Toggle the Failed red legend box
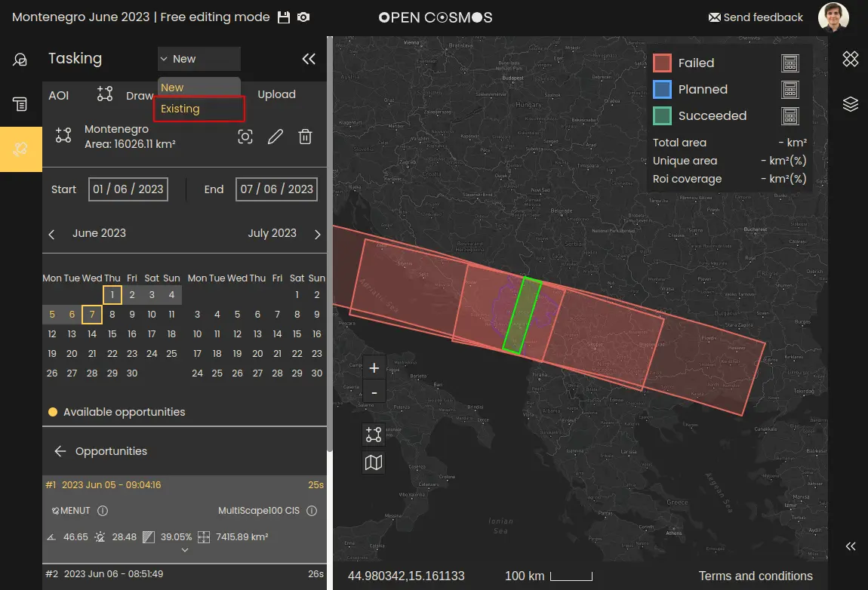The width and height of the screenshot is (868, 590). coord(662,63)
